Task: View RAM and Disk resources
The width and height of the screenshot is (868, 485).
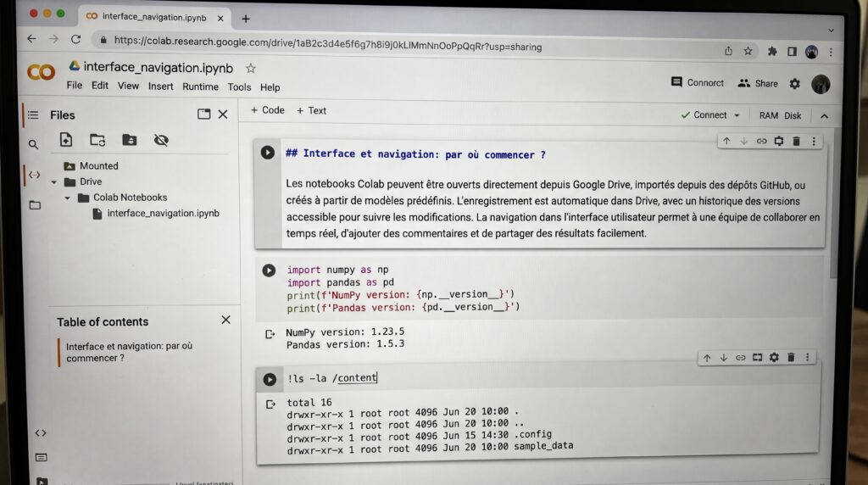Action: [x=780, y=115]
